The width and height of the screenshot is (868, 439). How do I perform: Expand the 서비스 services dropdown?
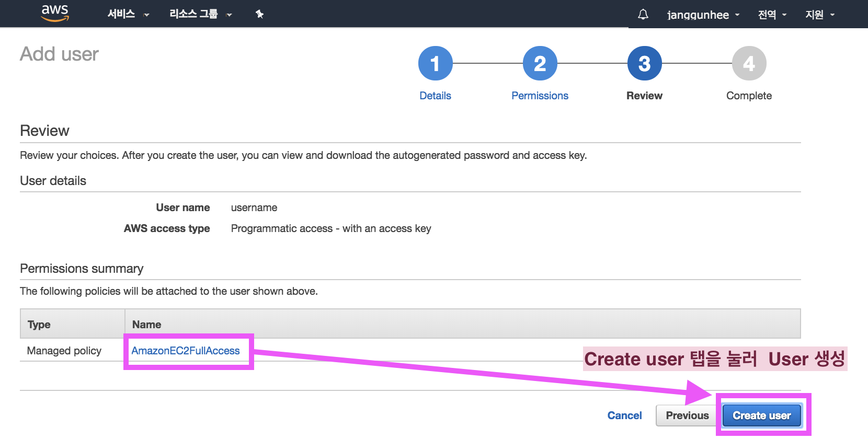128,14
